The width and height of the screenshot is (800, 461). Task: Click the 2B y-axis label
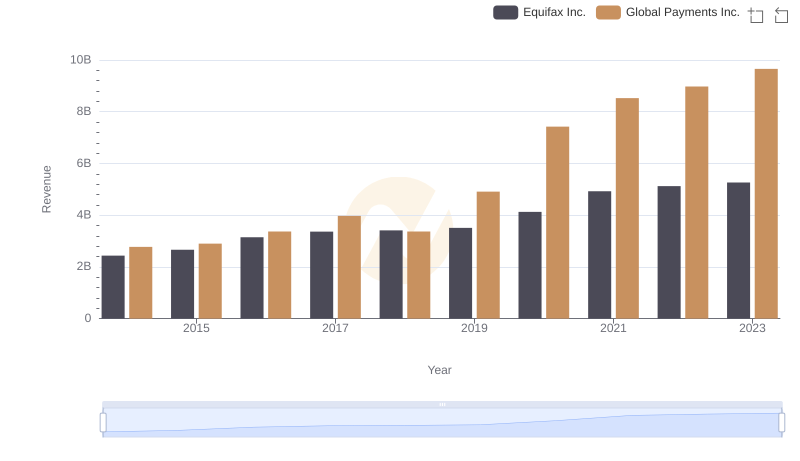pos(84,266)
